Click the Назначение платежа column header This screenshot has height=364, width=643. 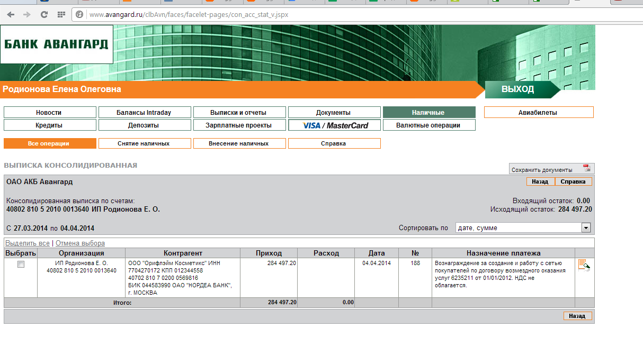coord(504,253)
